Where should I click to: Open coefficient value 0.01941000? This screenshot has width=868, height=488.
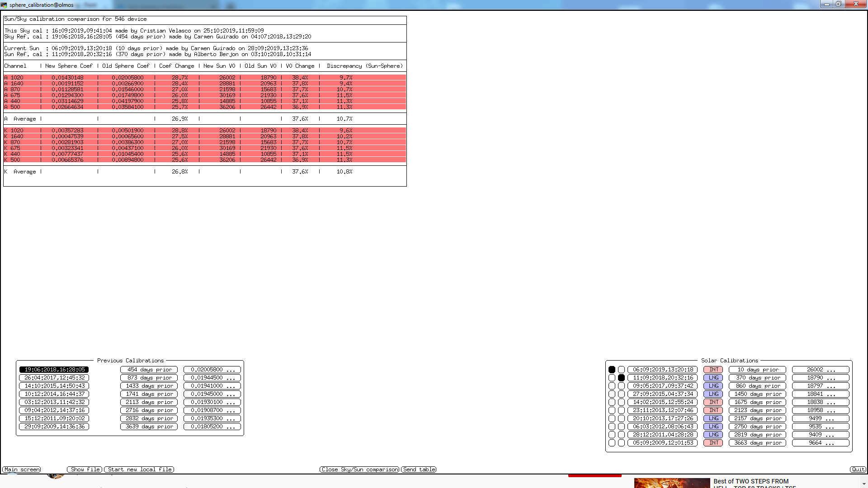212,386
